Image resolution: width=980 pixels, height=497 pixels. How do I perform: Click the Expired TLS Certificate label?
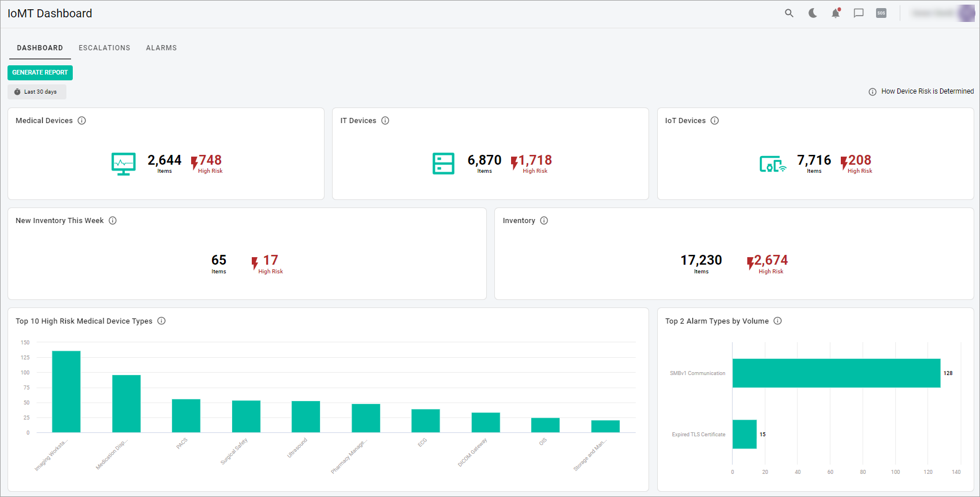pos(699,435)
